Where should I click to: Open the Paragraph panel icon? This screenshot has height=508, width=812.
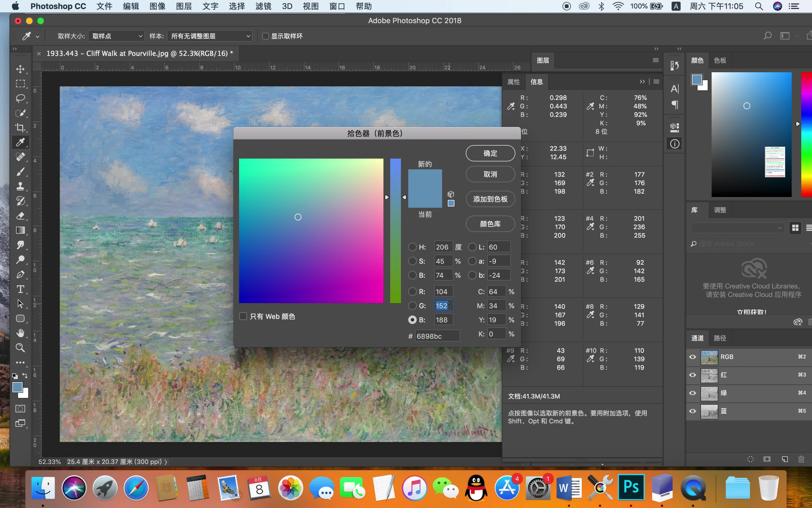[675, 105]
